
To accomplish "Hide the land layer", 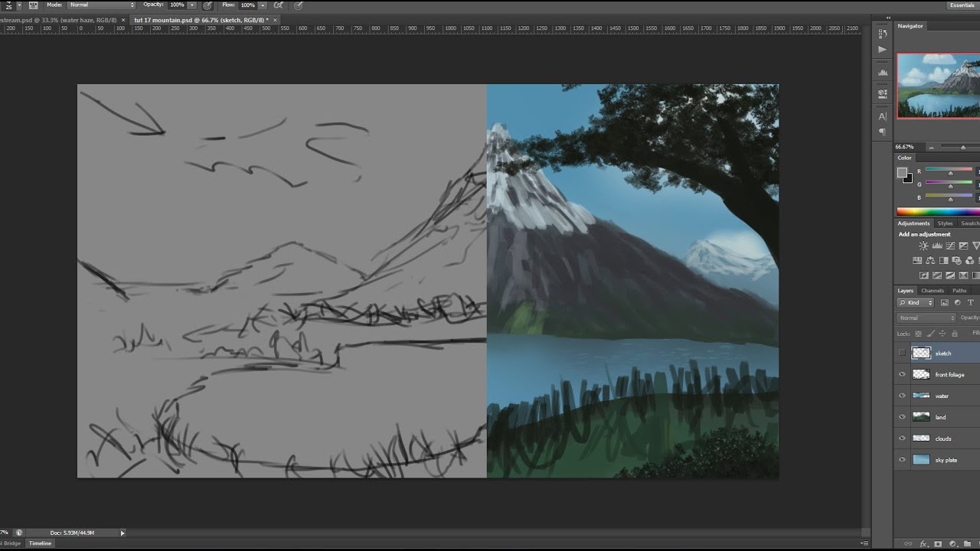I will [902, 417].
